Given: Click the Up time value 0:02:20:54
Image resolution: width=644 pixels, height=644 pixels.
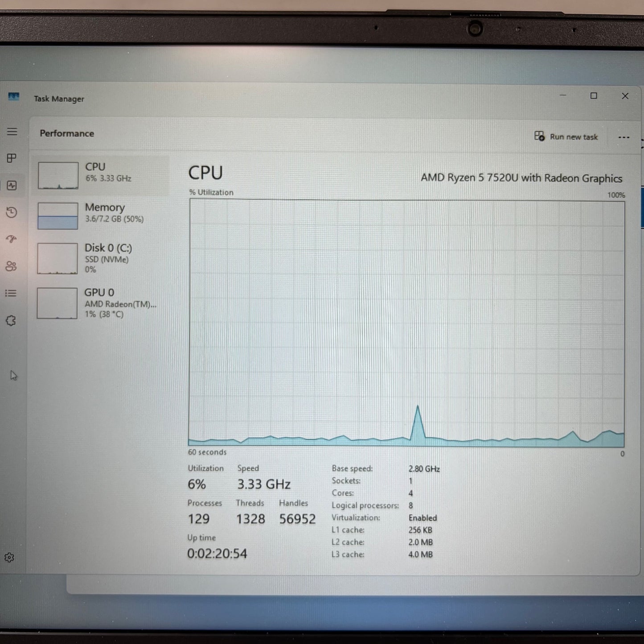Looking at the screenshot, I should [217, 554].
